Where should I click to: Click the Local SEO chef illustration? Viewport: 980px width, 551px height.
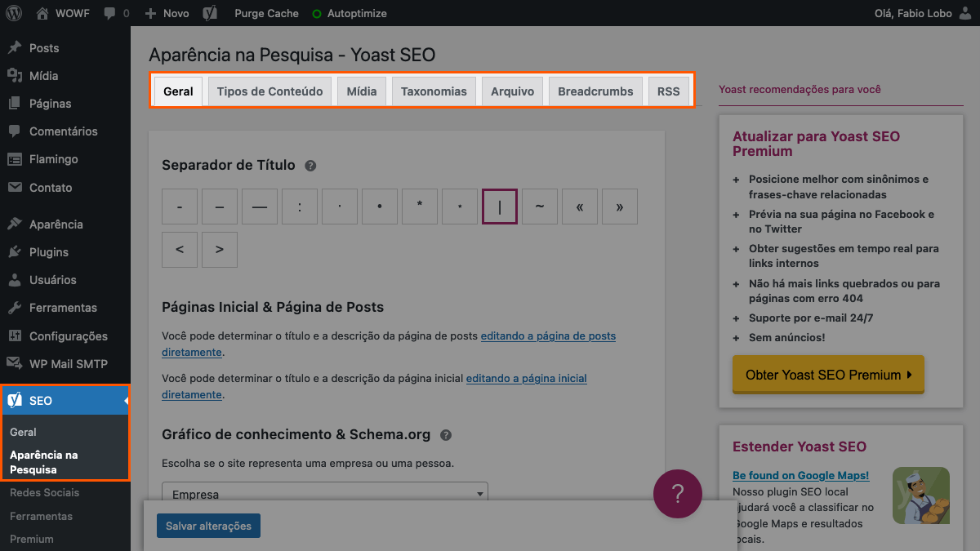(x=921, y=495)
